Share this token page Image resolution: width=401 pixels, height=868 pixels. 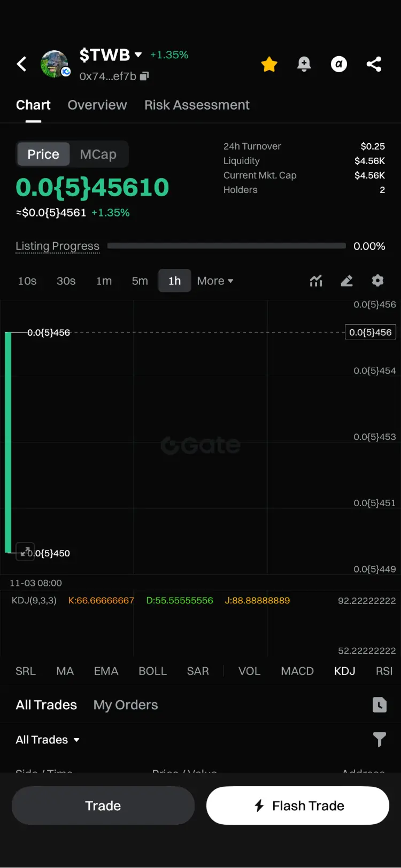click(374, 64)
